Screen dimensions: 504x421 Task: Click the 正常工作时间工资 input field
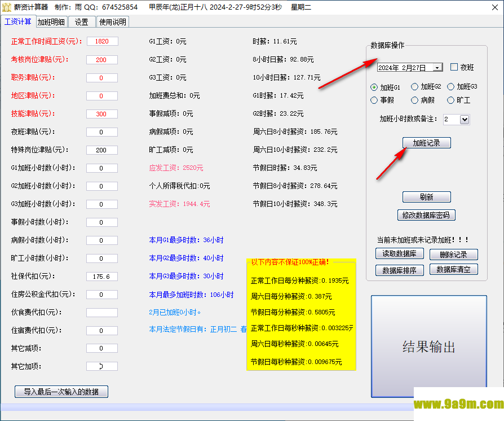(x=102, y=41)
